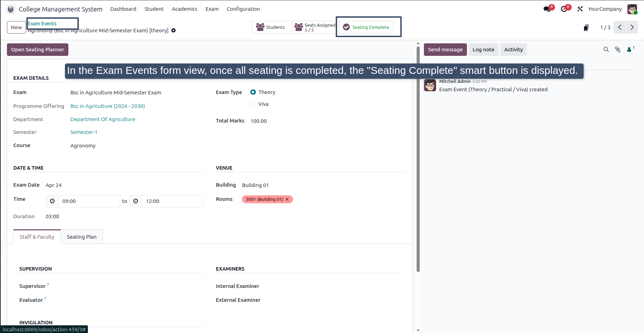Click the form's vertical scrollbar
Screen dimensions: 644x333
point(418,159)
